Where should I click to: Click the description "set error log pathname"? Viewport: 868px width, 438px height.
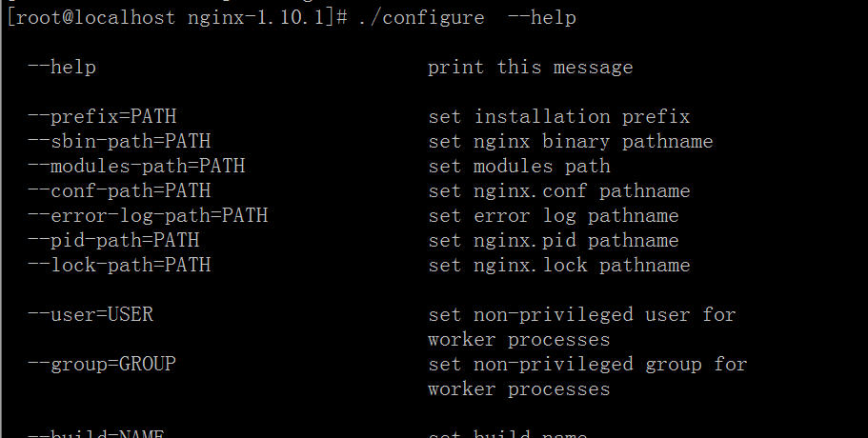point(554,216)
